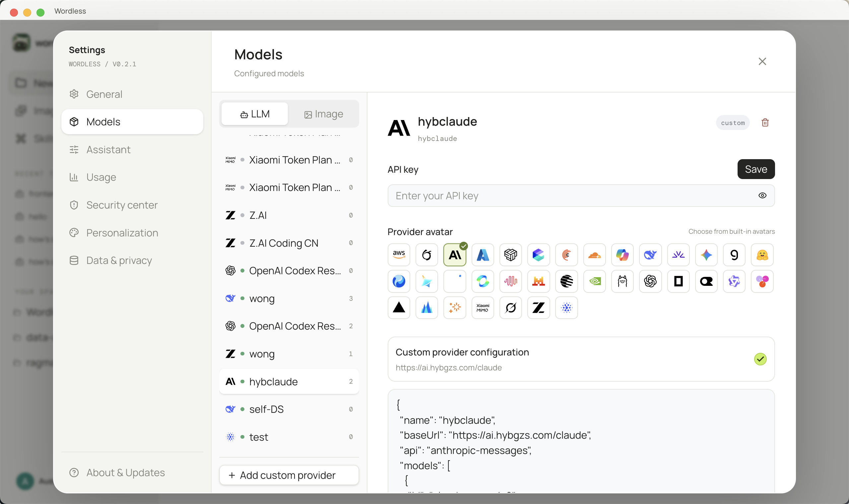Select the test provider

click(x=289, y=437)
